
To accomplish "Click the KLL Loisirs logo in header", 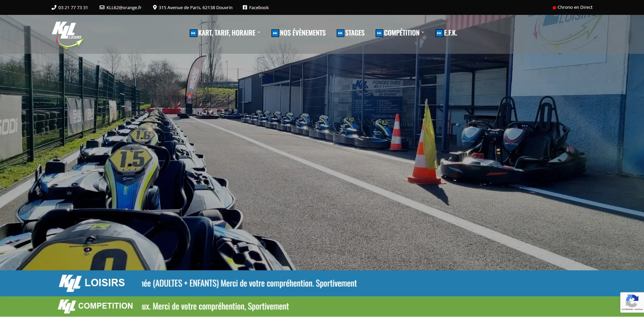I will click(x=67, y=35).
